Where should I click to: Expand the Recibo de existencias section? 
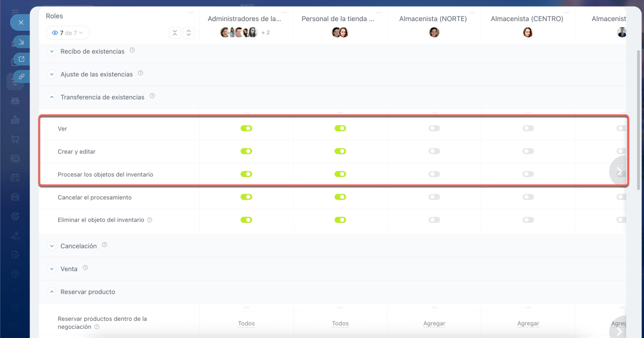tap(51, 51)
